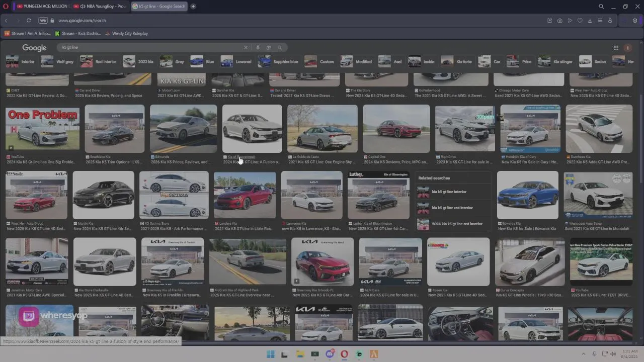The image size is (644, 362).
Task: Toggle the VPN badge in address bar
Action: pyautogui.click(x=43, y=21)
